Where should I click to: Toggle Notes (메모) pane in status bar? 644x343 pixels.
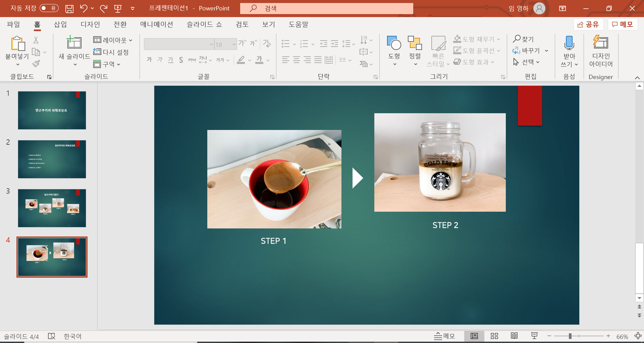tap(444, 336)
